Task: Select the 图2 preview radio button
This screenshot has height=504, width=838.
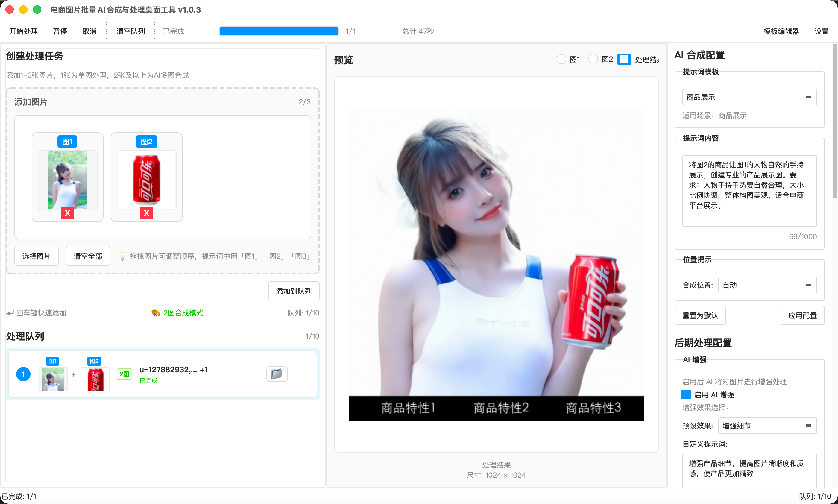Action: [593, 59]
